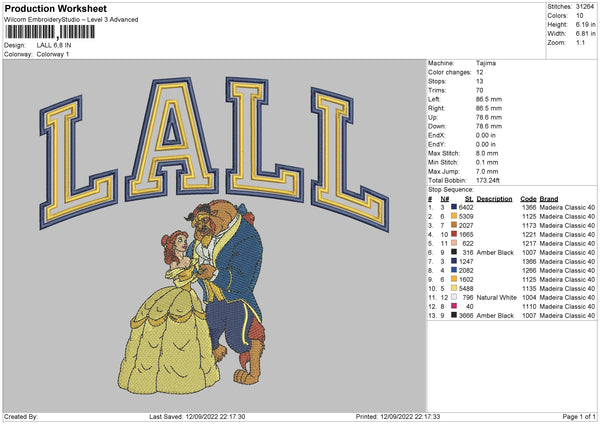600x424 pixels.
Task: Click the EndX value
Action: (486, 135)
